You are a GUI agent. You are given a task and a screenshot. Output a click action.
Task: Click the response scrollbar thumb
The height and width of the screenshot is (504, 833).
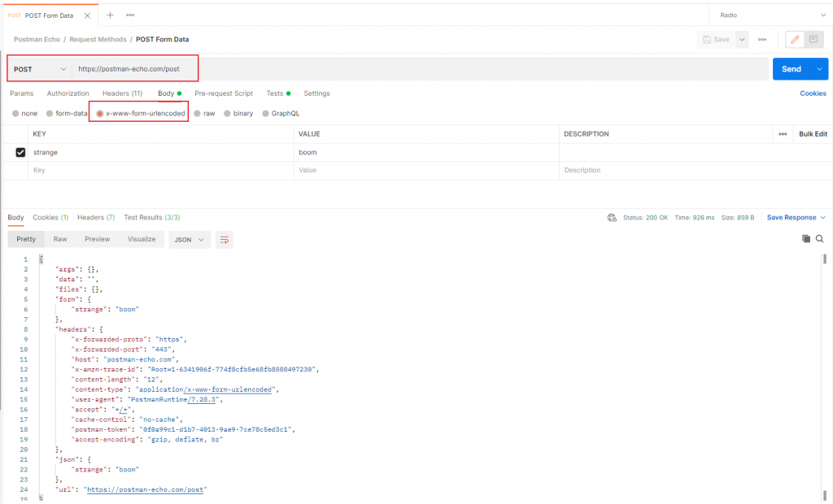pyautogui.click(x=825, y=259)
